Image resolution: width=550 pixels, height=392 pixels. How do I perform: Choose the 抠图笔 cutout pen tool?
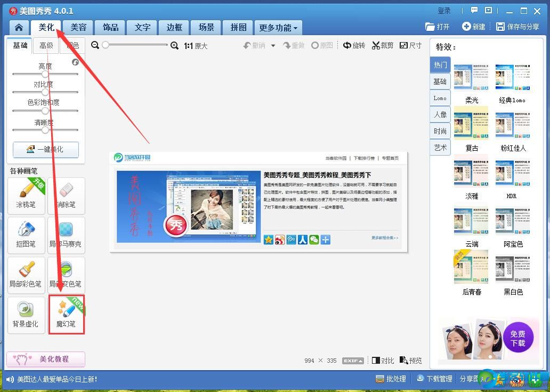click(26, 235)
